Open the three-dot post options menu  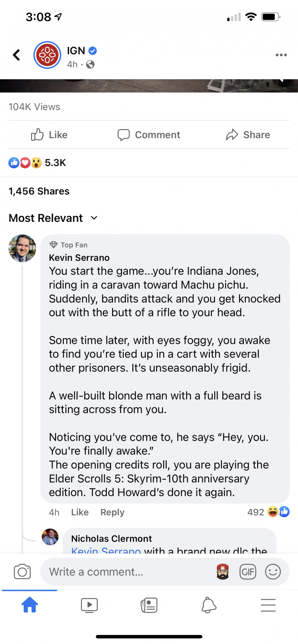[x=281, y=55]
